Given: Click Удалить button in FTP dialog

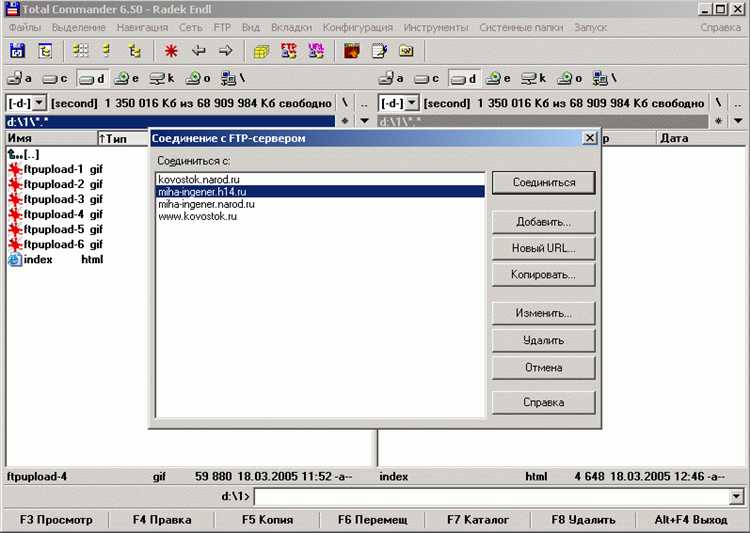Looking at the screenshot, I should coord(544,340).
